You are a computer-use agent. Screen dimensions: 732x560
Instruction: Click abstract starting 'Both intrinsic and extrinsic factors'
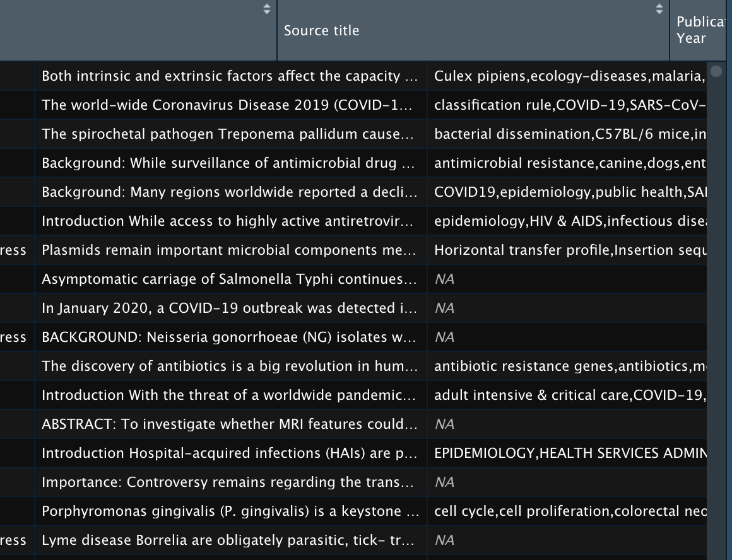[232, 76]
